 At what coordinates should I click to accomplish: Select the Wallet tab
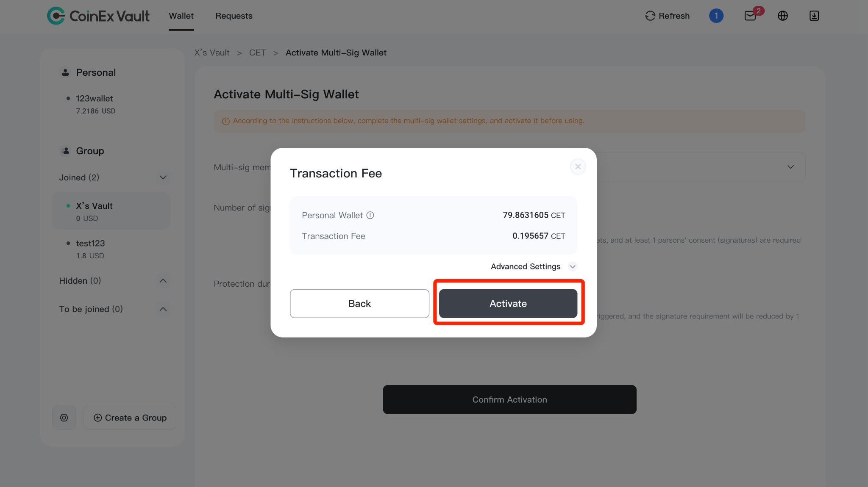(181, 16)
